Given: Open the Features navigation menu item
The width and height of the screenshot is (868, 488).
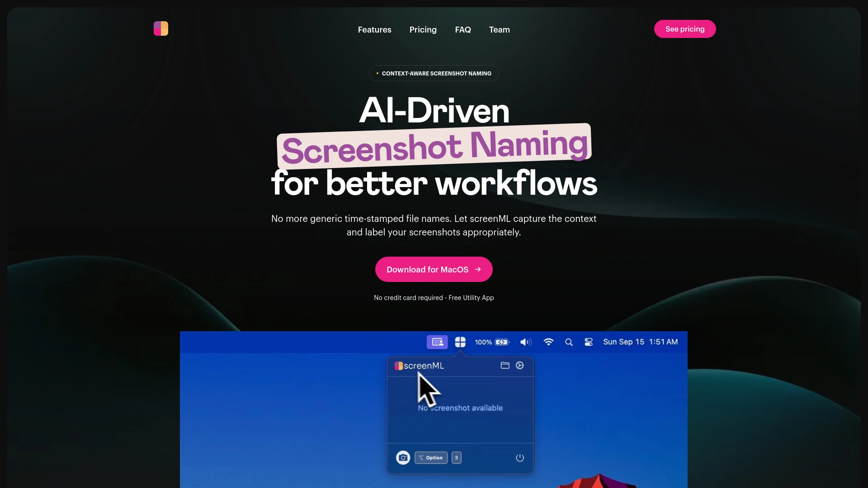Looking at the screenshot, I should (374, 28).
